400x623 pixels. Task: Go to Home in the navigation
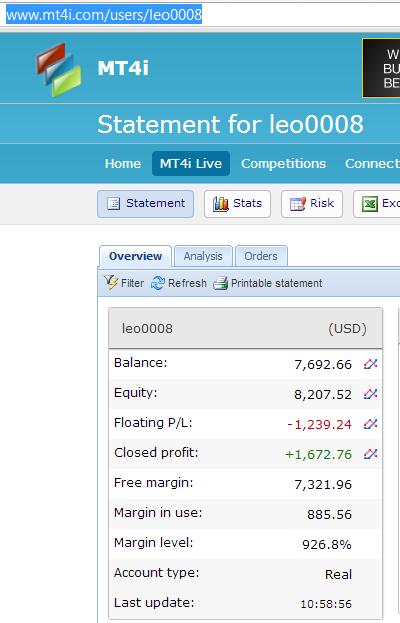click(x=123, y=164)
